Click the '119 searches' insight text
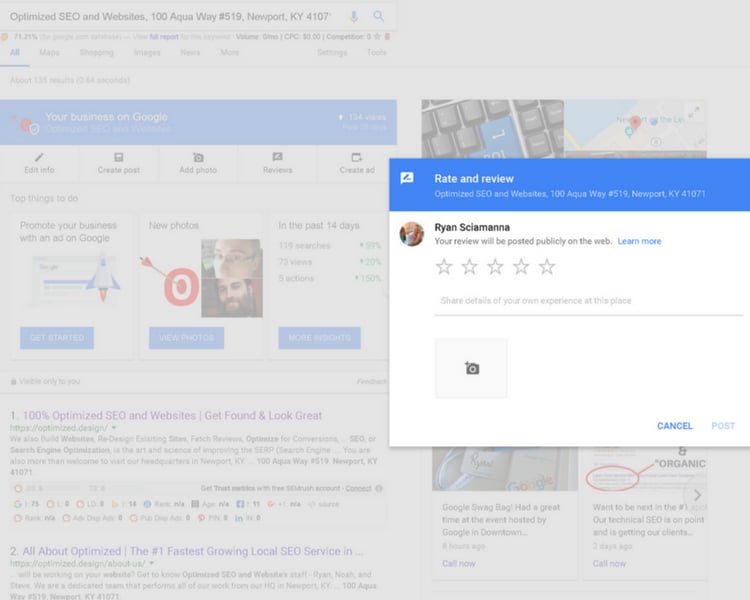 (x=304, y=245)
